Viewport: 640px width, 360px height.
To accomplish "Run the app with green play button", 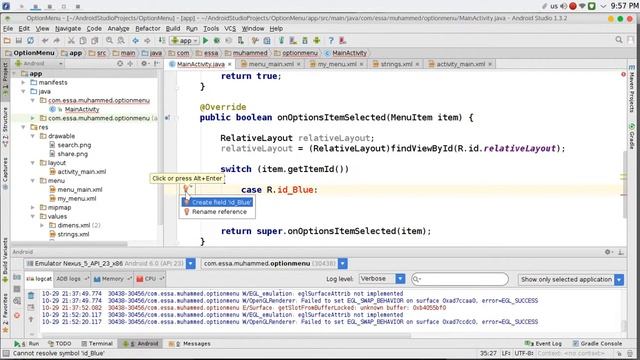I will click(x=205, y=40).
